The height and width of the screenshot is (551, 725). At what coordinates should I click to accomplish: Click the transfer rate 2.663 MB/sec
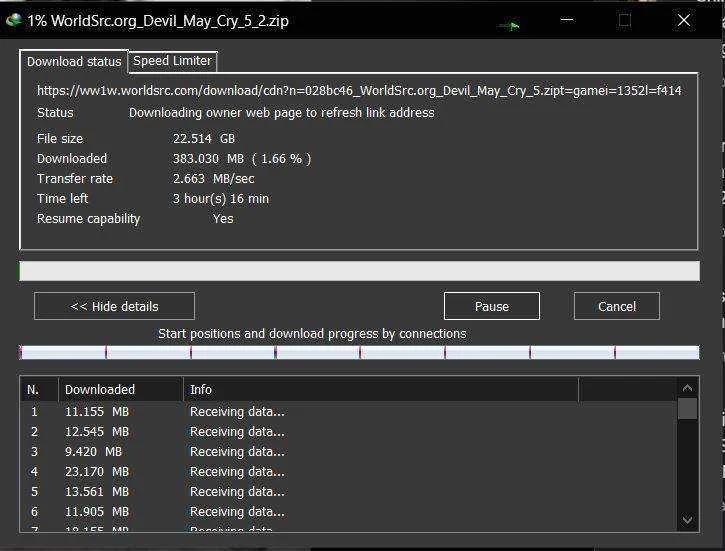tap(214, 178)
